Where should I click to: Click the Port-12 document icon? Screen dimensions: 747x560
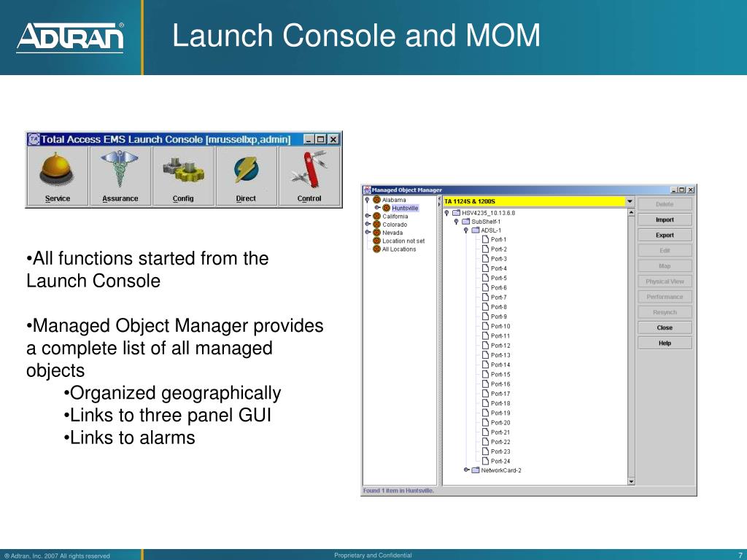coord(485,345)
